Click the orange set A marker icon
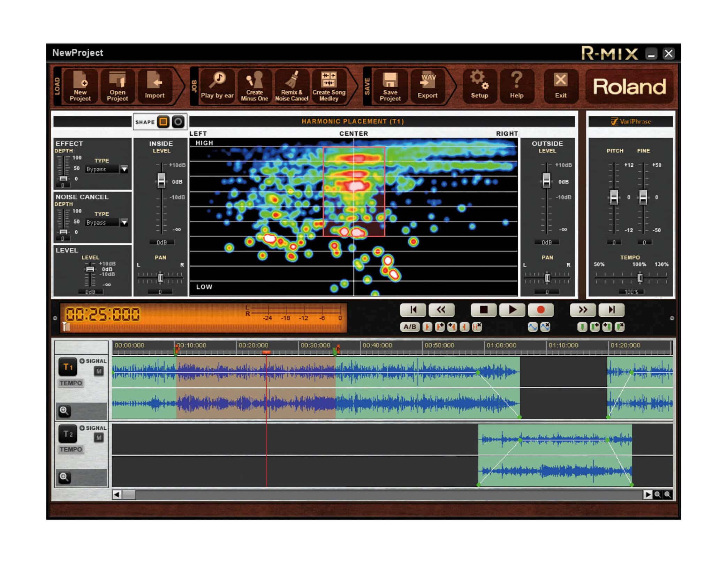The height and width of the screenshot is (564, 728). tap(427, 327)
